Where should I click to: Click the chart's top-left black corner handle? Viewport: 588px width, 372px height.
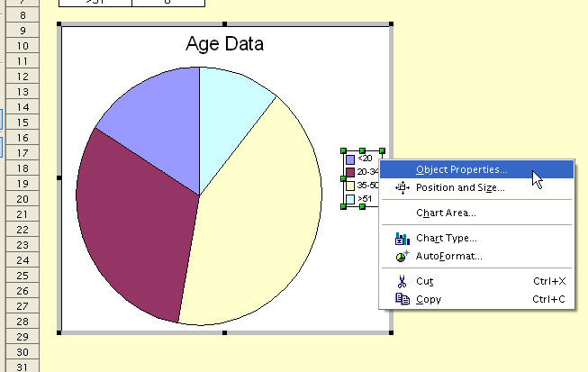(59, 24)
